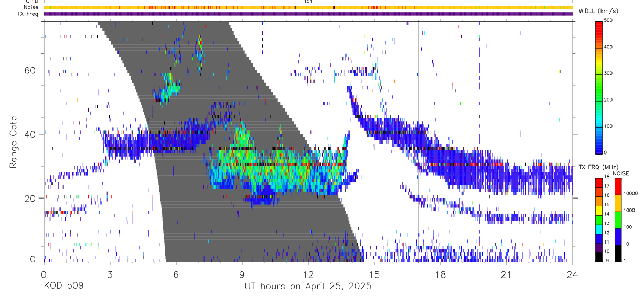Click the 'TX FRQ (MHz)' legend title
The image size is (644, 297).
tap(598, 167)
